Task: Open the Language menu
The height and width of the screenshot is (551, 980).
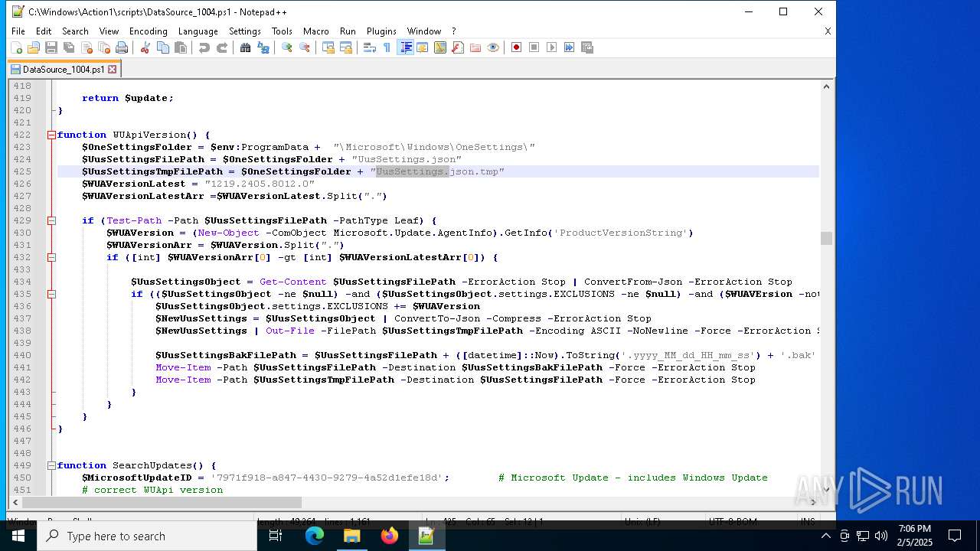Action: coord(198,31)
